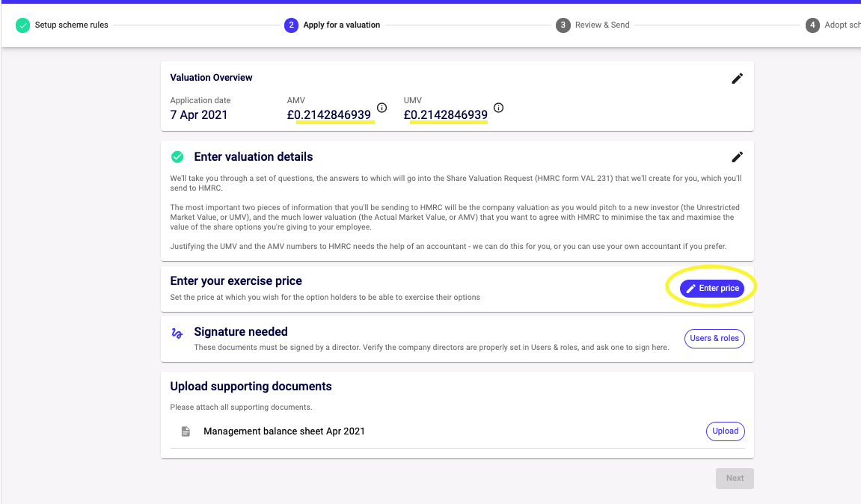Click the document icon for Management balance sheet
Screen dimensions: 861x504
point(186,431)
